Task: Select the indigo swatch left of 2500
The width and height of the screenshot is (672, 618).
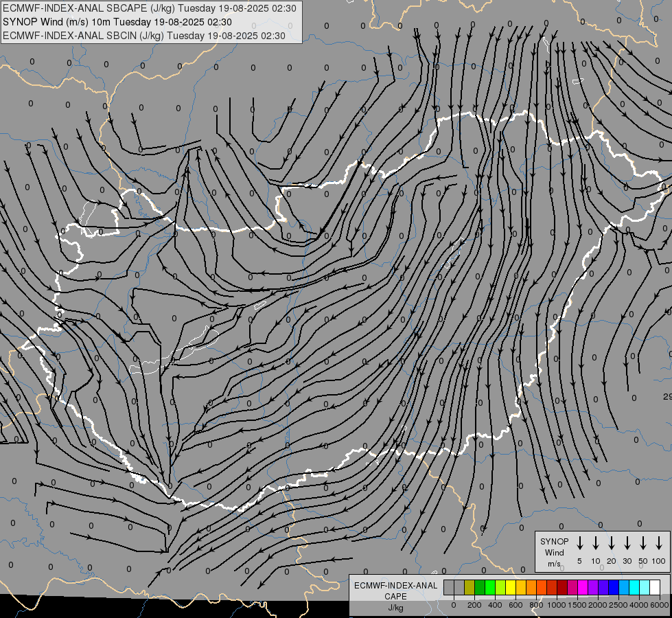Action: pyautogui.click(x=603, y=588)
